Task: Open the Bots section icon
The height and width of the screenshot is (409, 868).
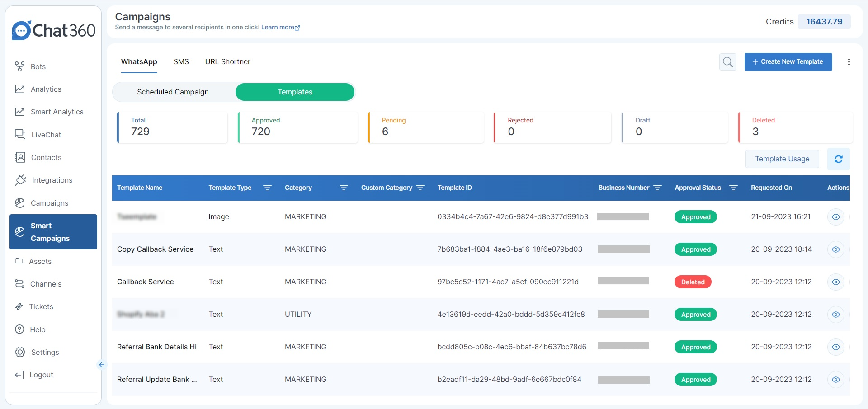Action: [19, 66]
